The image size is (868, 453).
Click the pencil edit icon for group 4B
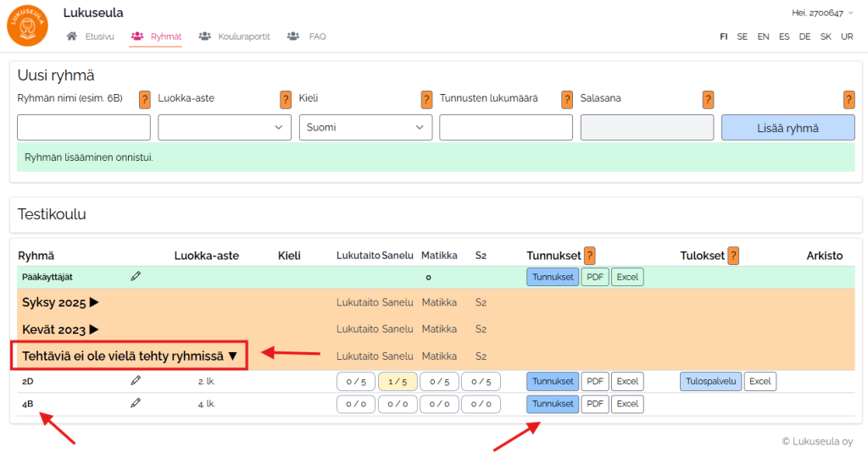click(x=136, y=403)
